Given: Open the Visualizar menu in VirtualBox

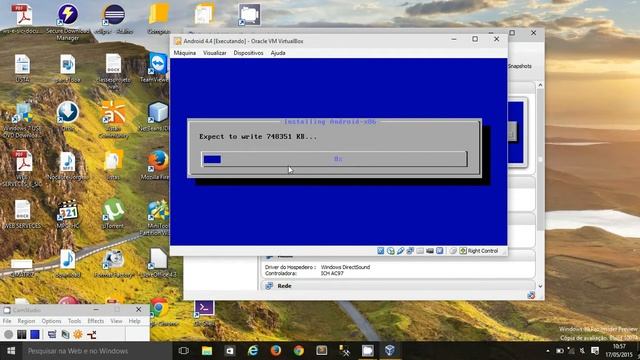Looking at the screenshot, I should [215, 53].
